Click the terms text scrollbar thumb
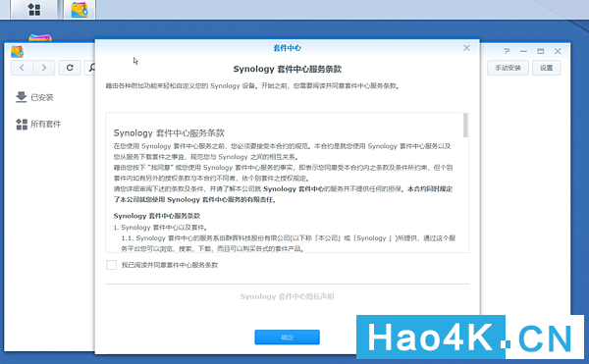The image size is (589, 364). 465,126
